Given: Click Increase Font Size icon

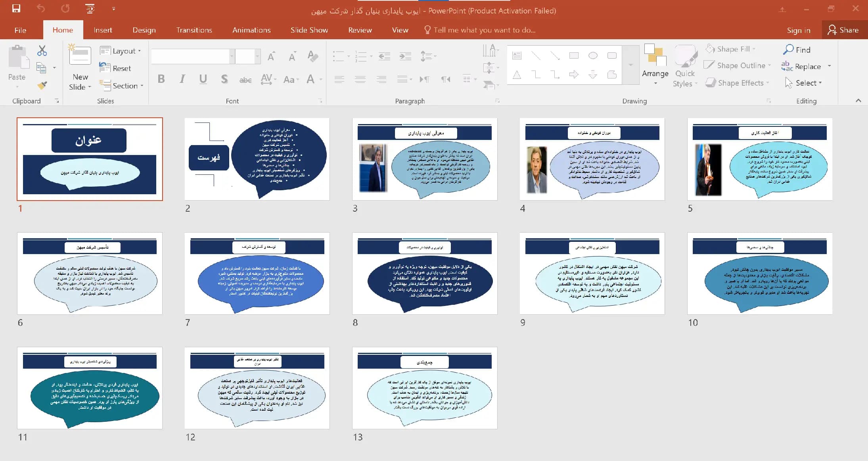Looking at the screenshot, I should pyautogui.click(x=271, y=57).
